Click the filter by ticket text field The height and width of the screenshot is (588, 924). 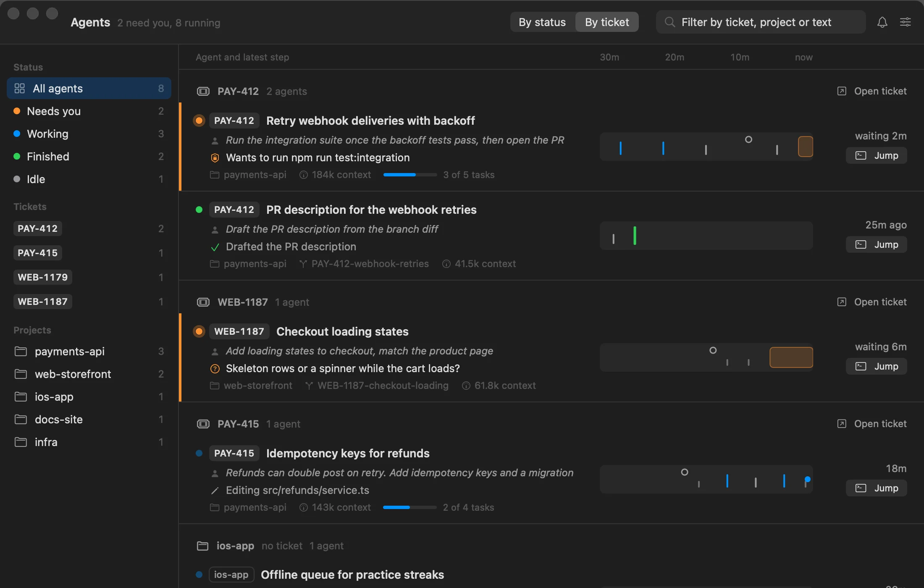click(x=761, y=22)
